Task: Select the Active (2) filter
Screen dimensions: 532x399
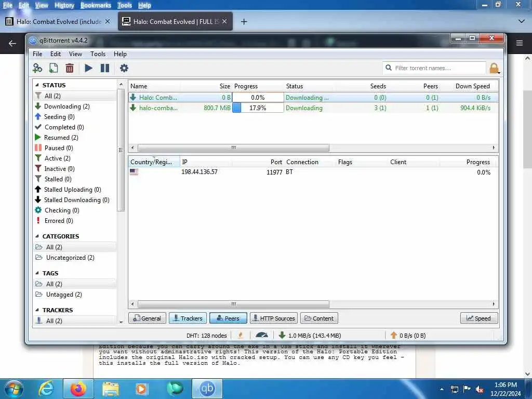Action: (x=75, y=158)
